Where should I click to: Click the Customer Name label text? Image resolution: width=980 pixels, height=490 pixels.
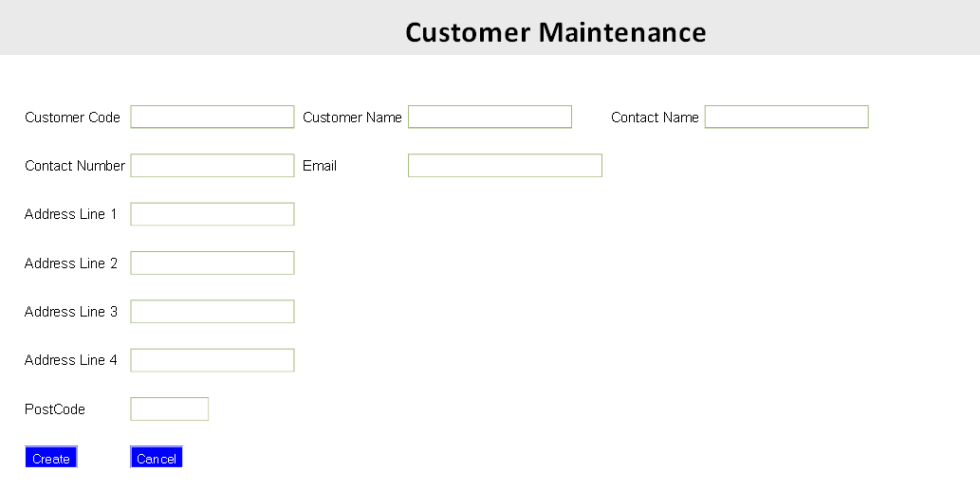click(352, 118)
